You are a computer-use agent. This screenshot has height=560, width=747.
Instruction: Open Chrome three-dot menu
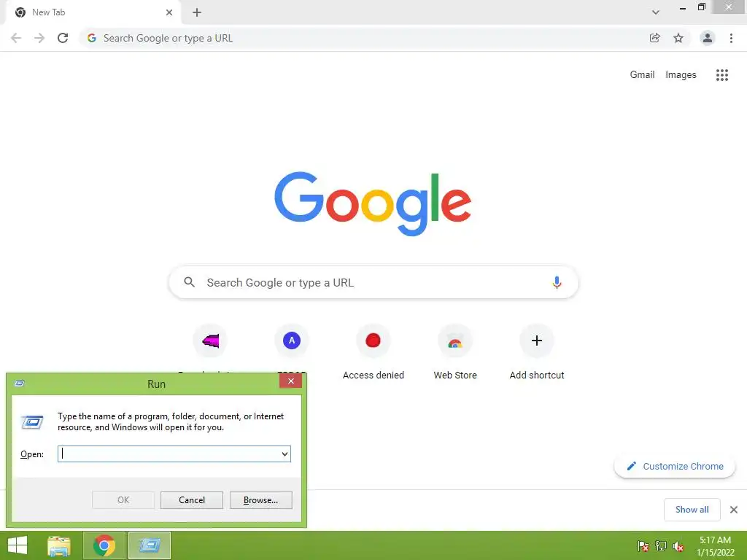(731, 38)
